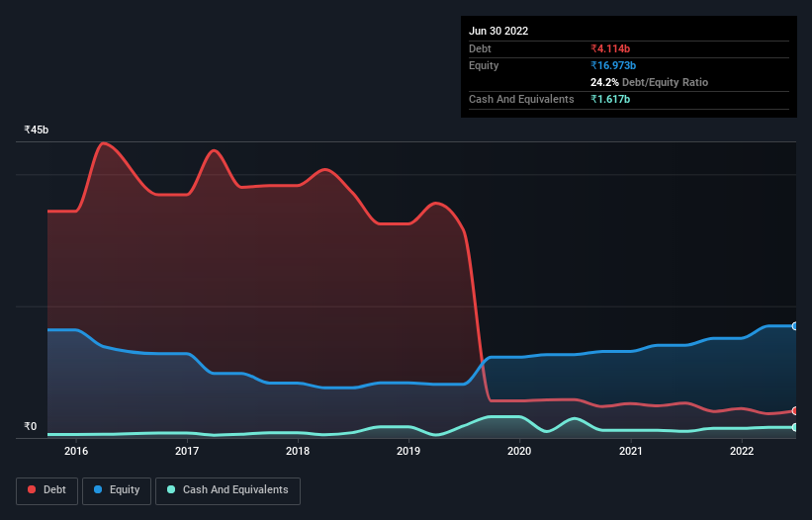Screen dimensions: 812x520
Task: Click the Jun 30 2022 tooltip date
Action: tap(498, 31)
